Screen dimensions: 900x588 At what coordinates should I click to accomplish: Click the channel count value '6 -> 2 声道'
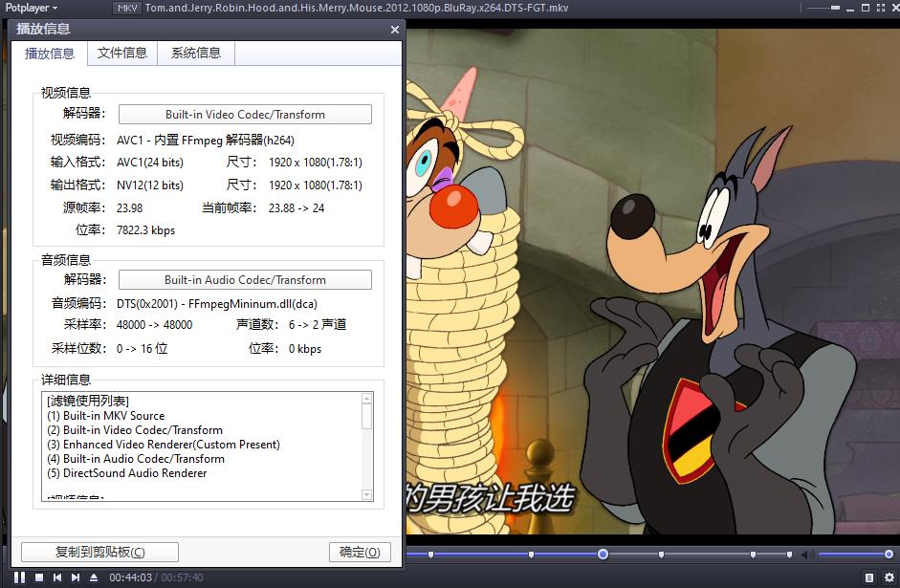coord(318,325)
